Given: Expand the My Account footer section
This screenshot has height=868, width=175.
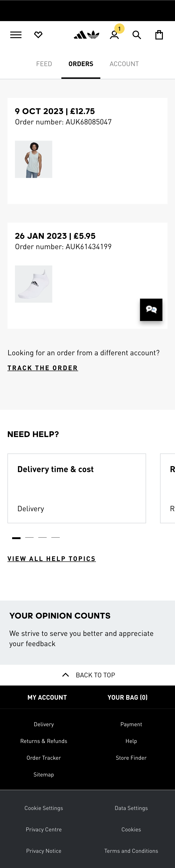Looking at the screenshot, I should [47, 698].
